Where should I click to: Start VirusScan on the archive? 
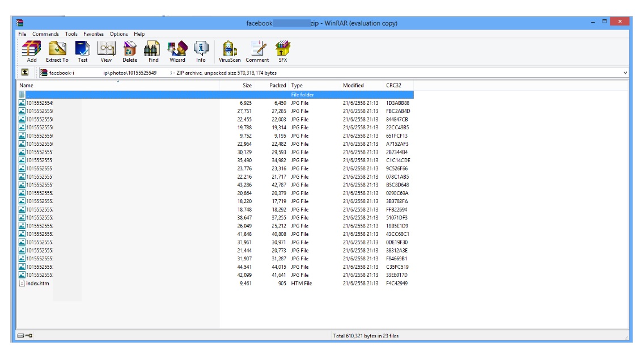pyautogui.click(x=230, y=52)
